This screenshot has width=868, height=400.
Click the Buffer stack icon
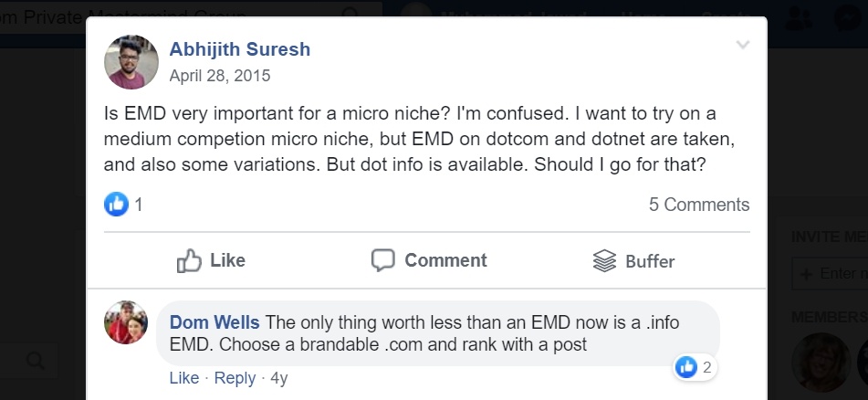tap(604, 260)
